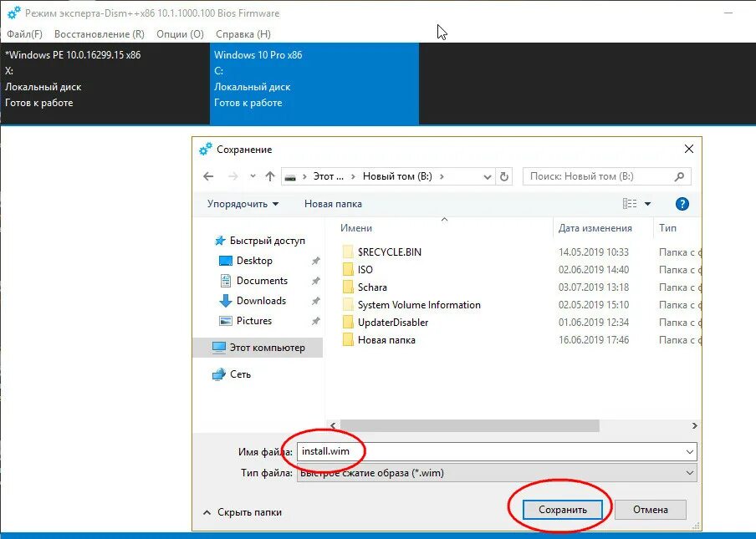Open view options dropdown arrow
The height and width of the screenshot is (539, 756).
click(647, 204)
